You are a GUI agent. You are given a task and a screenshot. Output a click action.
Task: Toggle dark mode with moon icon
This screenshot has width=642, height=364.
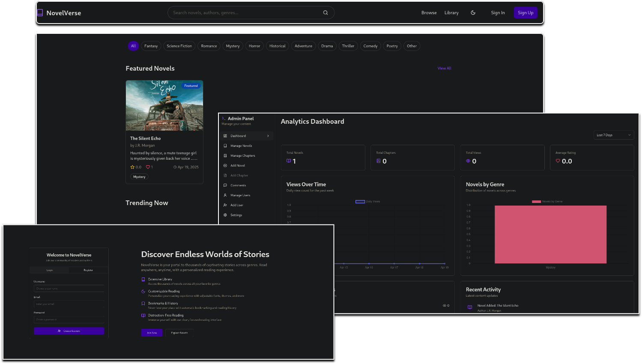coord(473,13)
